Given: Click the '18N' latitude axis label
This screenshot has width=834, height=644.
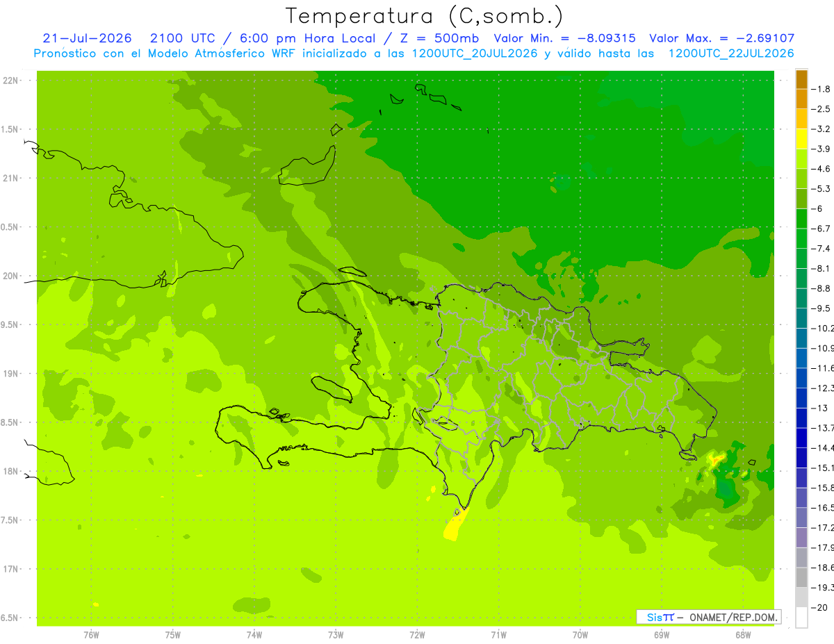Looking at the screenshot, I should (12, 471).
